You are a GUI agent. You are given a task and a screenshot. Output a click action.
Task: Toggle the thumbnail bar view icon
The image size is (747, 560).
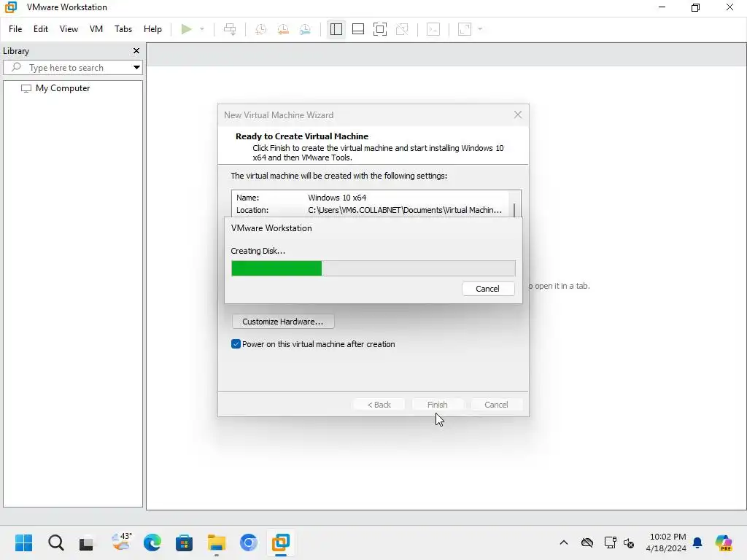point(357,29)
